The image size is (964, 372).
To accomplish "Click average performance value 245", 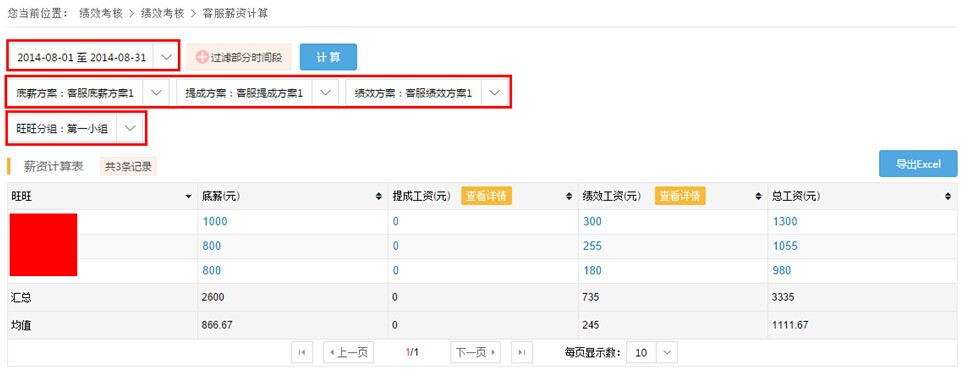I will point(591,325).
